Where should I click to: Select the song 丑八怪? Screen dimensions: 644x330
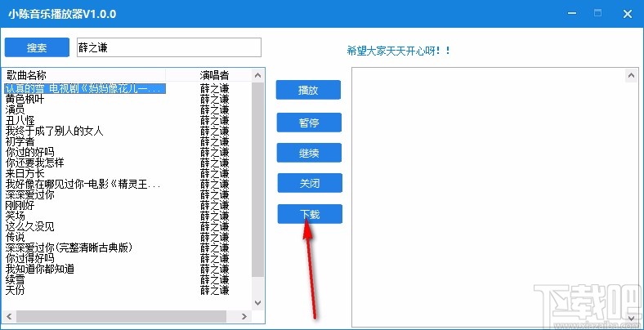pyautogui.click(x=20, y=120)
